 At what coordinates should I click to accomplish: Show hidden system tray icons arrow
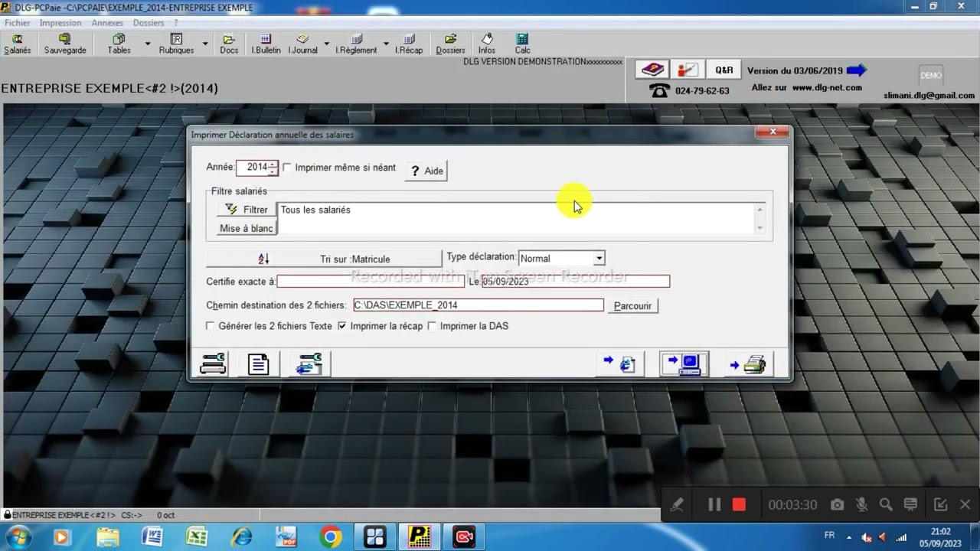click(x=849, y=536)
